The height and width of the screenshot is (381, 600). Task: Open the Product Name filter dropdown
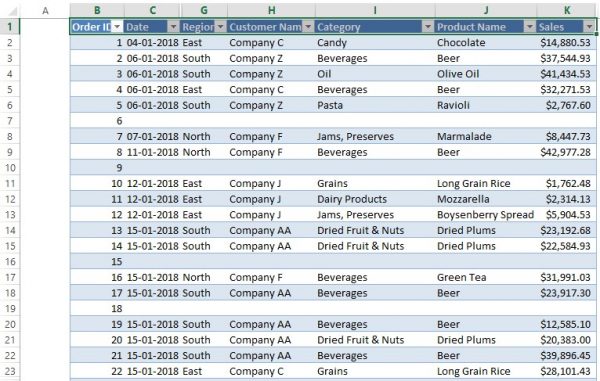point(530,27)
